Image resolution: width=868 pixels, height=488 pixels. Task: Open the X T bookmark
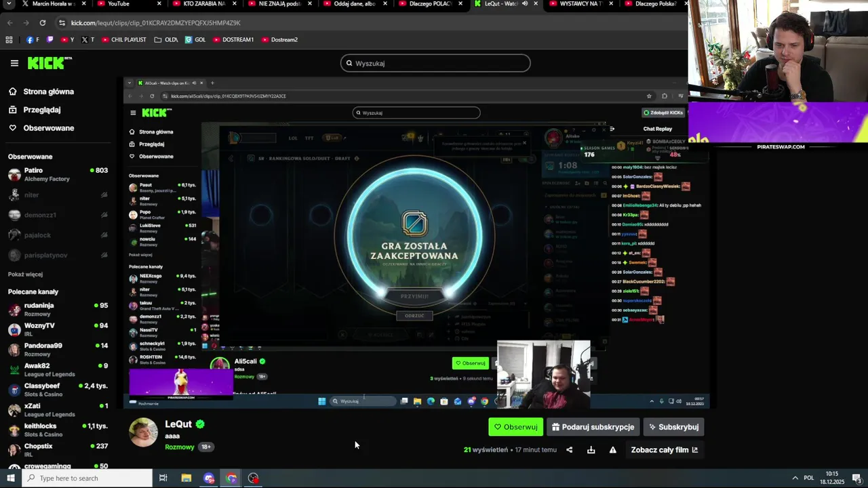pos(88,39)
